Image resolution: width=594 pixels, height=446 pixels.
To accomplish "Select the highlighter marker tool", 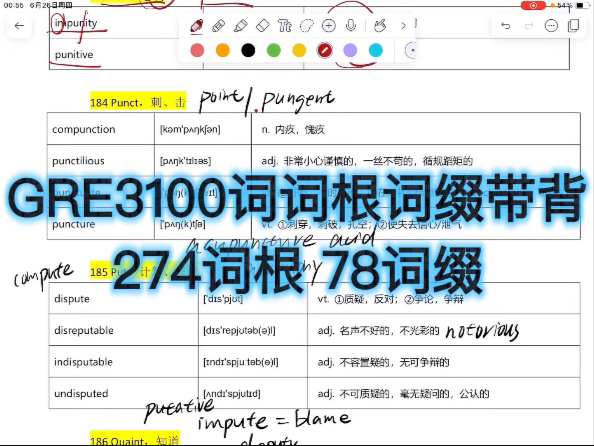I will [x=241, y=26].
